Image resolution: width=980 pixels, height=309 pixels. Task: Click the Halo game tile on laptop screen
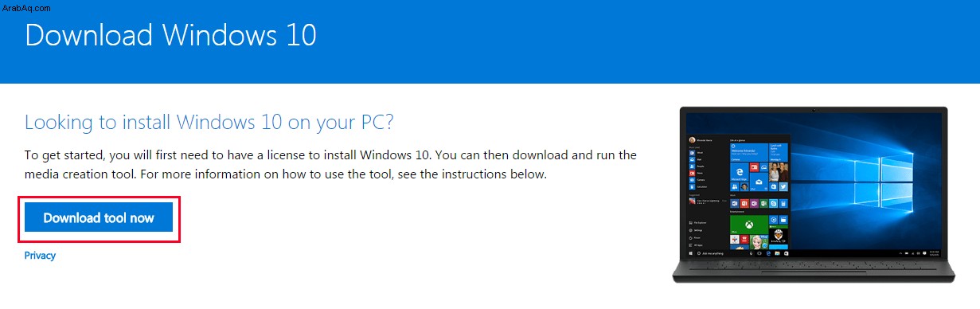pos(779,235)
